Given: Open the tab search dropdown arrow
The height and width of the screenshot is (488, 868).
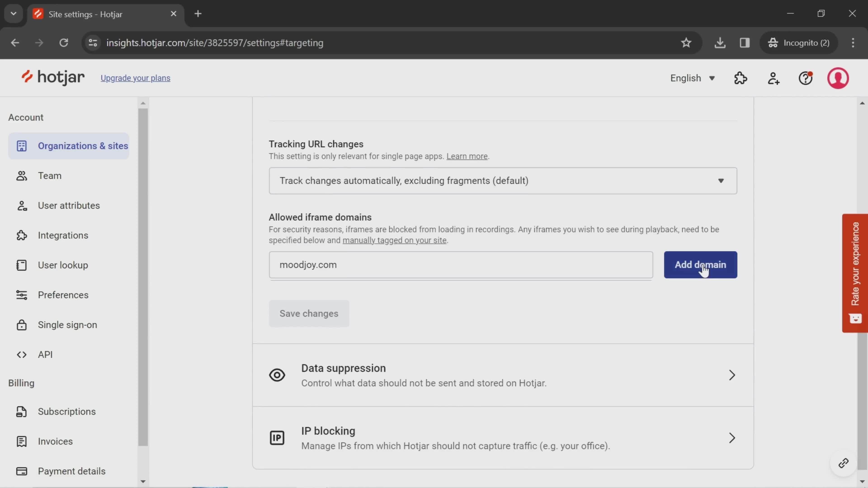Looking at the screenshot, I should pyautogui.click(x=14, y=14).
